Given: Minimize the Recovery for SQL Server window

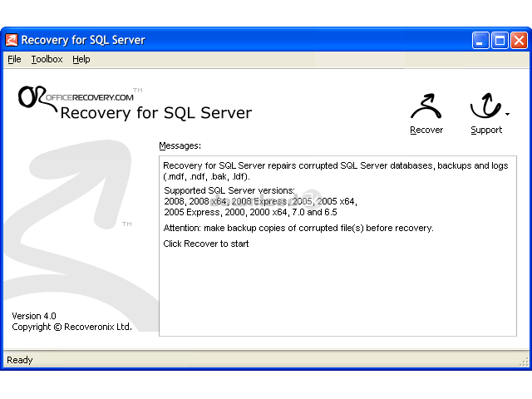Looking at the screenshot, I should pyautogui.click(x=480, y=41).
